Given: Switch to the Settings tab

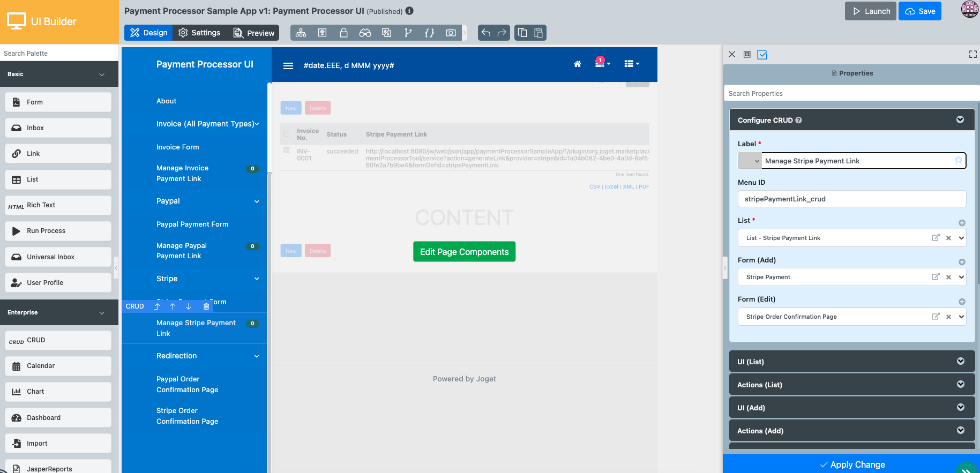Looking at the screenshot, I should click(x=199, y=33).
